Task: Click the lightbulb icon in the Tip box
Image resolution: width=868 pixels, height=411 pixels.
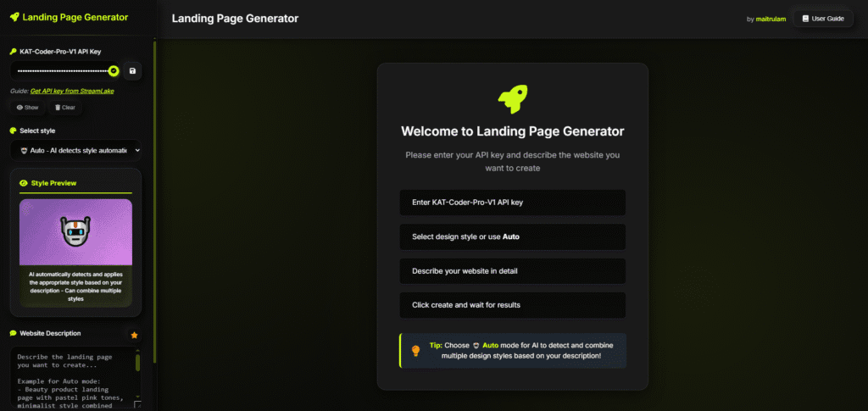Action: tap(415, 351)
